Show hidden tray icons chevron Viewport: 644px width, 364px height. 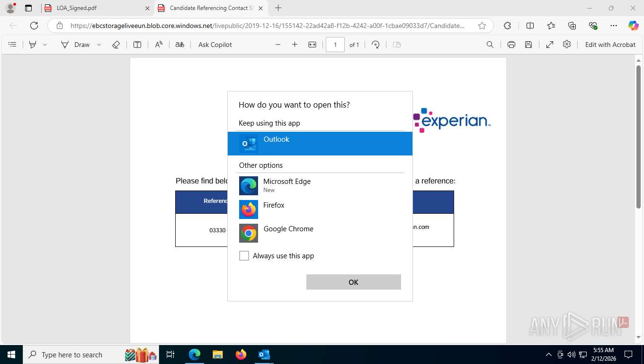(549, 355)
